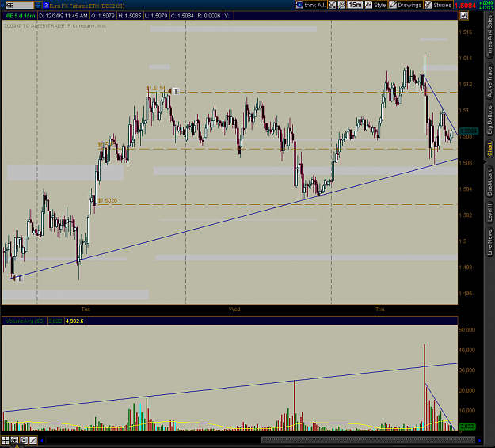
Task: Click the 4,982.6 volume average value
Action: point(74,321)
